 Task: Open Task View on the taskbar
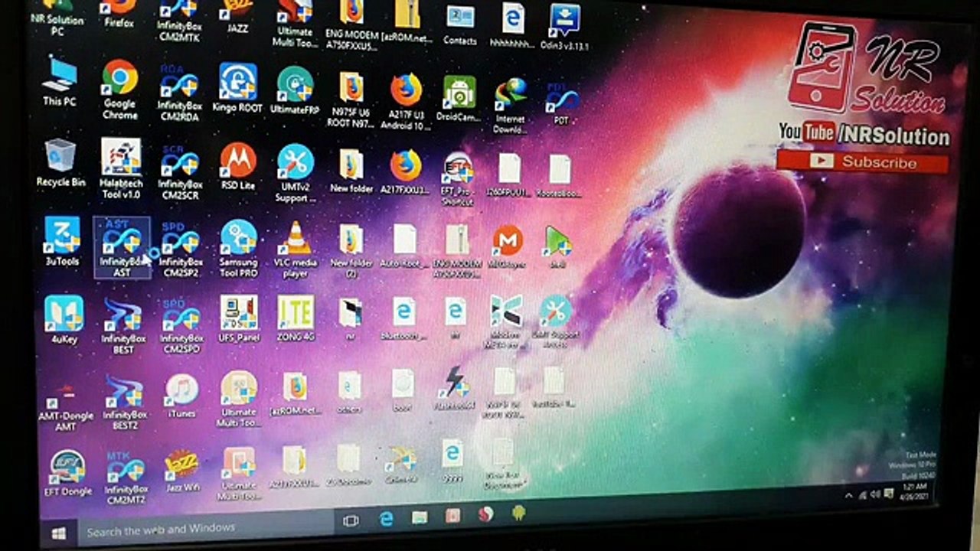(x=351, y=521)
